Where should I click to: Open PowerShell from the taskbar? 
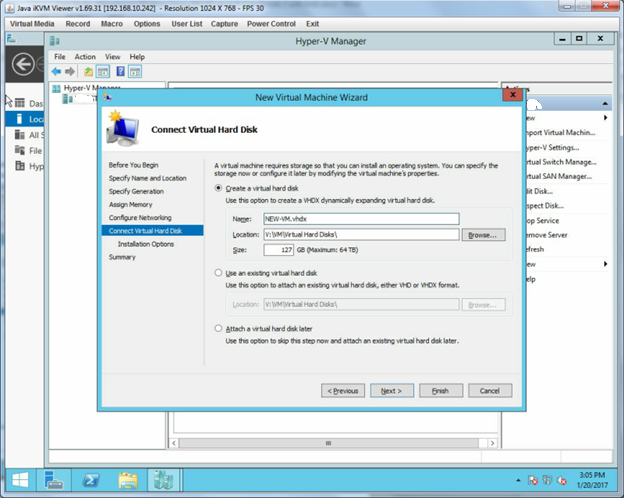pos(91,480)
